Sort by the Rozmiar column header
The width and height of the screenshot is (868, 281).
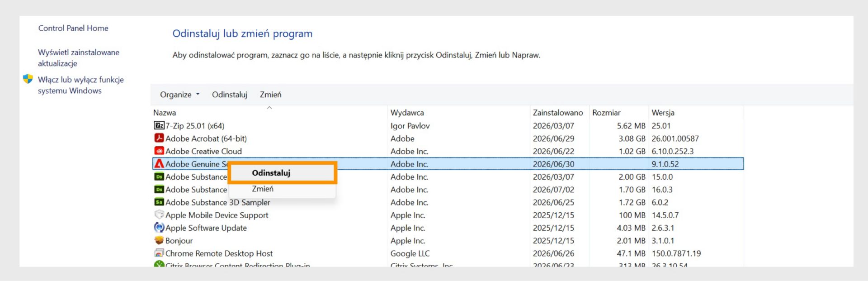point(606,113)
